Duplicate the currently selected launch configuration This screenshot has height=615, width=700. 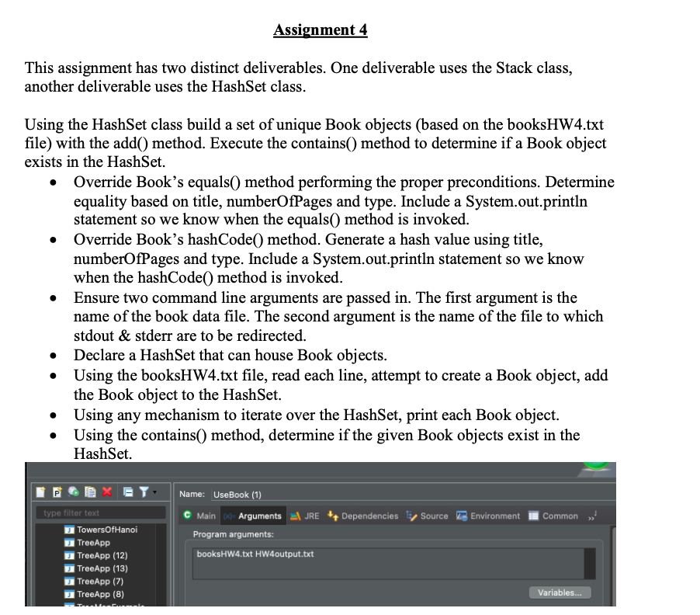[90, 492]
